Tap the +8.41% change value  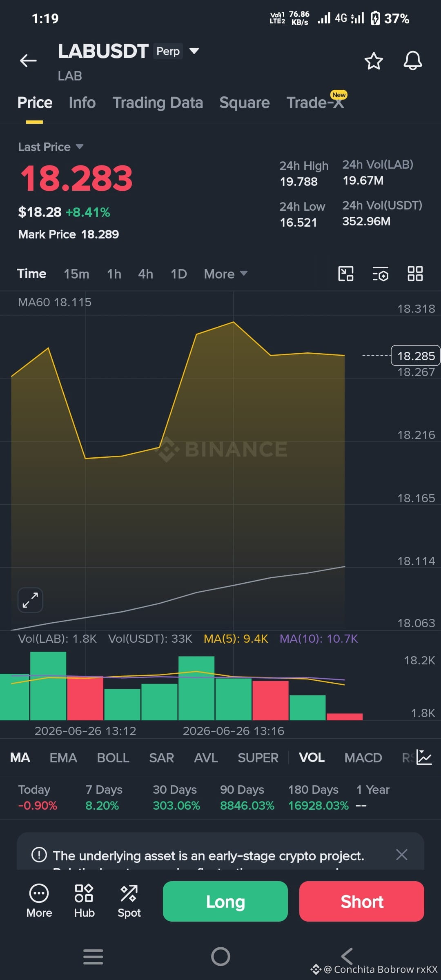pyautogui.click(x=88, y=212)
